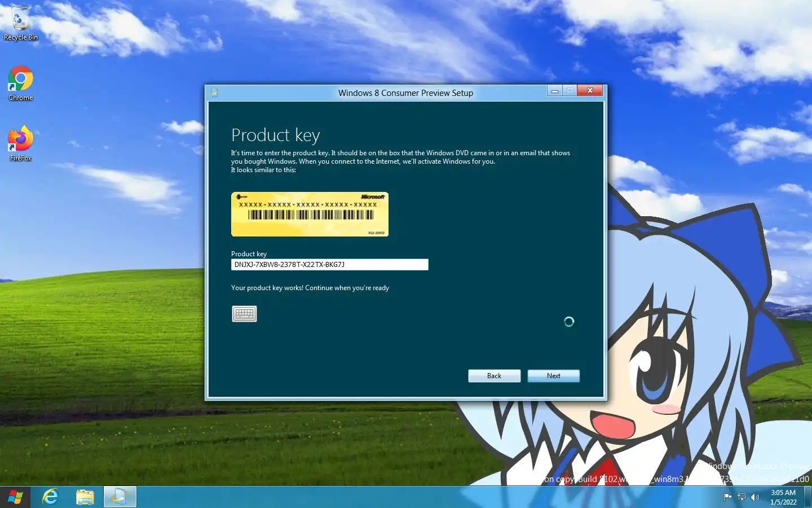Click the Back button
Viewport: 812px width, 508px height.
click(494, 376)
